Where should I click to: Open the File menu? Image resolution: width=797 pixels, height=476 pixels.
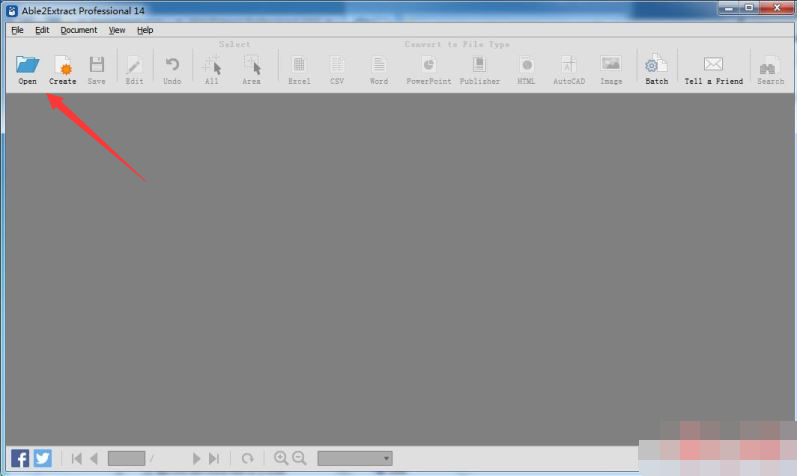coord(17,30)
